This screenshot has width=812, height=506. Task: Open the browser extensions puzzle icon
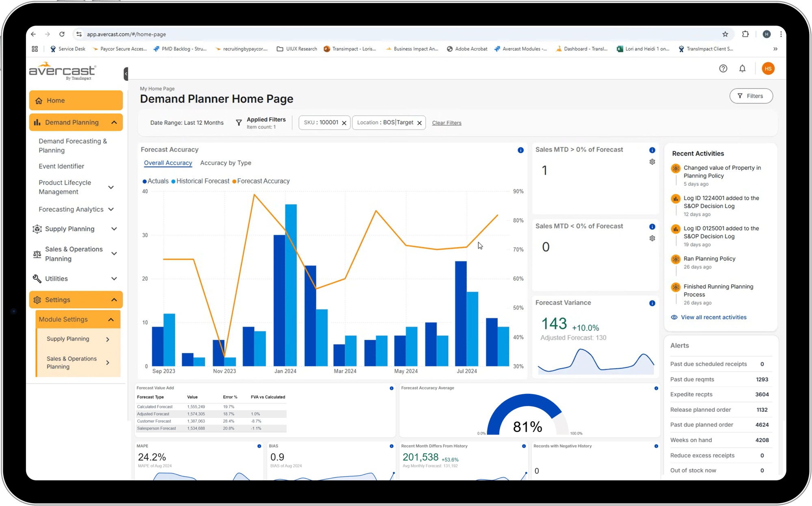(x=745, y=34)
